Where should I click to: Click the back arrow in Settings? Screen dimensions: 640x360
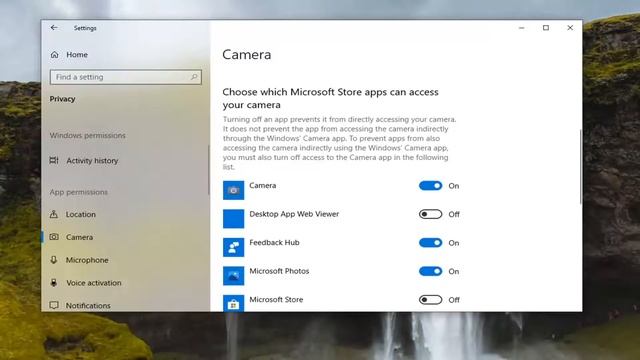54,28
